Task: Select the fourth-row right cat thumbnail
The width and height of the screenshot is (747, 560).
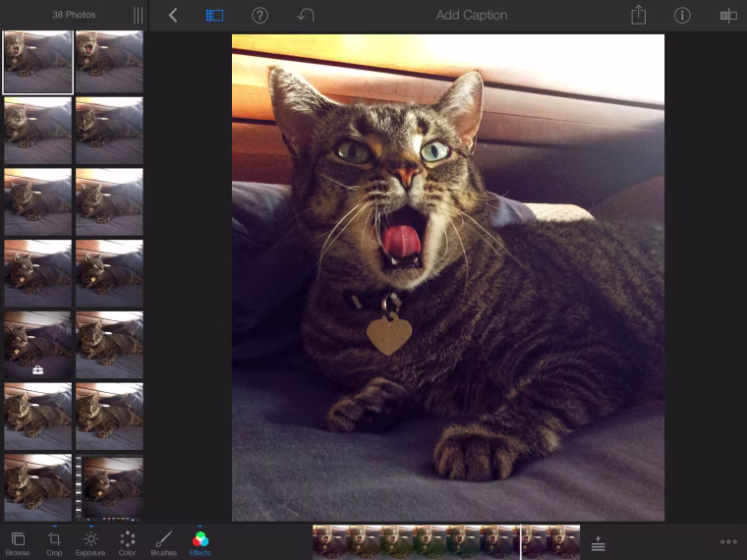Action: click(x=109, y=274)
